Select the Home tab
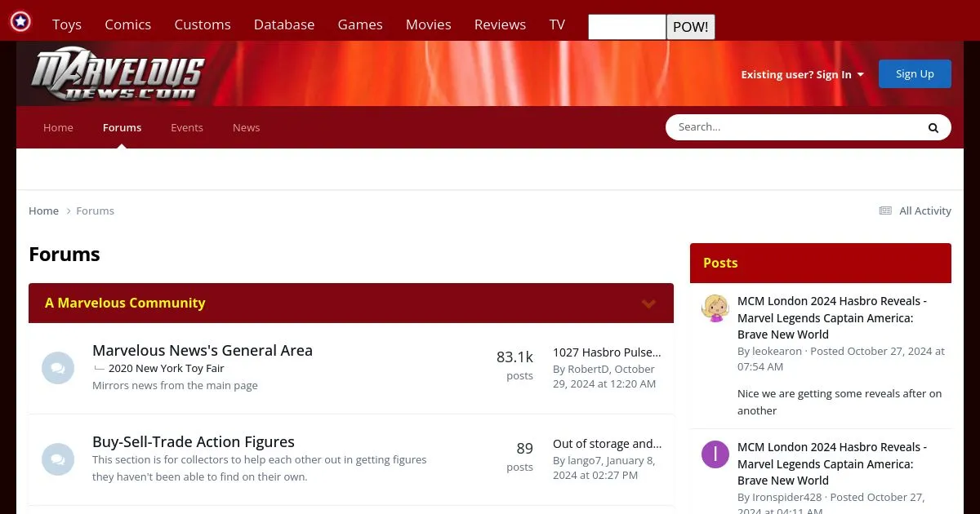 pyautogui.click(x=58, y=127)
